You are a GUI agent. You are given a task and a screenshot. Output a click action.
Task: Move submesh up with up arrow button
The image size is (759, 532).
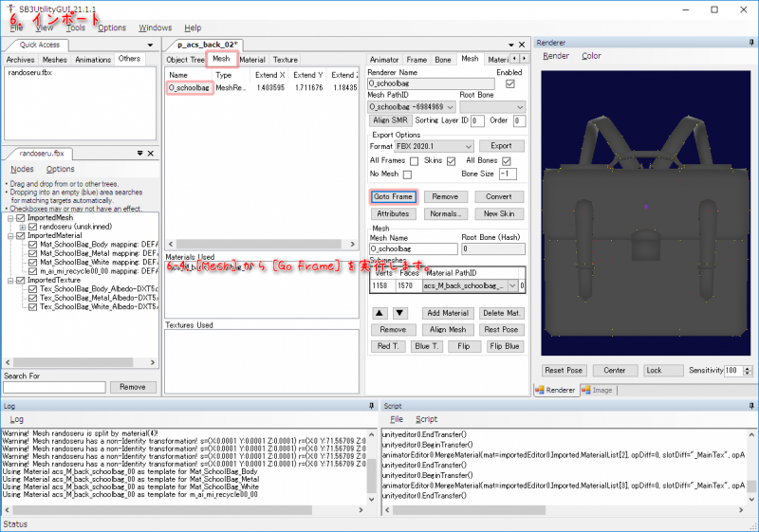(x=379, y=313)
